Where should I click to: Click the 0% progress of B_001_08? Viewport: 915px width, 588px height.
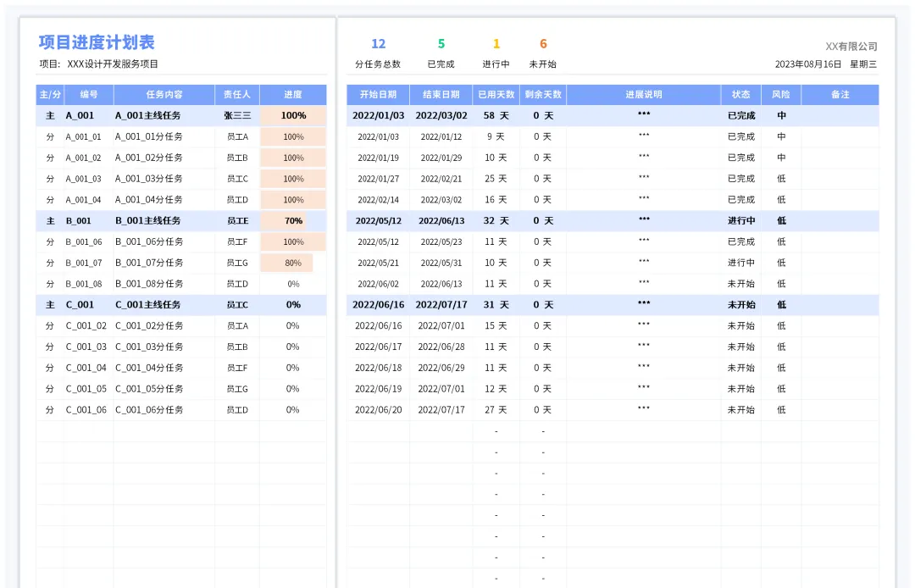click(x=293, y=284)
